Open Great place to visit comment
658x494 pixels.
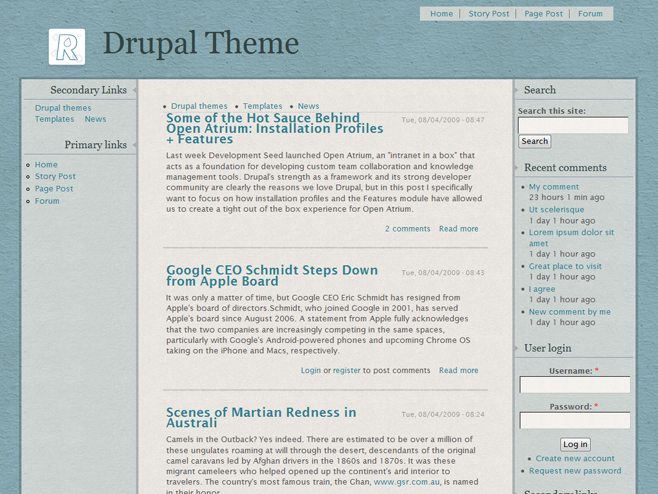click(565, 266)
